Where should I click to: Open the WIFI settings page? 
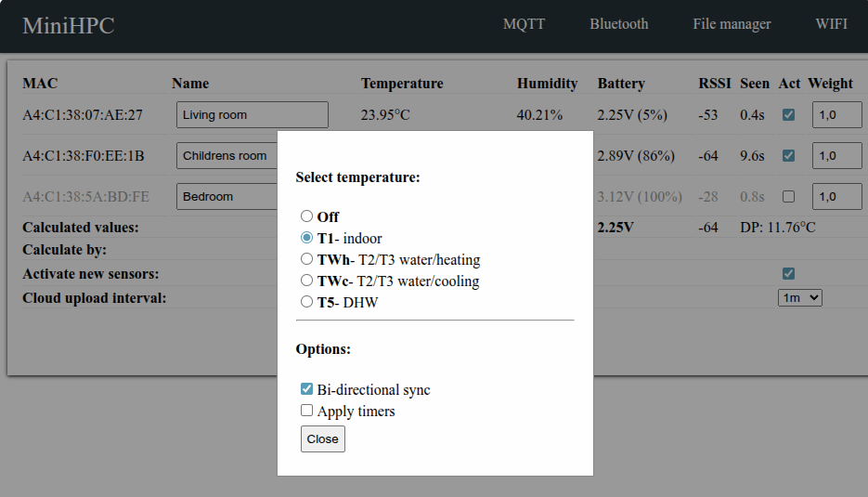pos(831,24)
